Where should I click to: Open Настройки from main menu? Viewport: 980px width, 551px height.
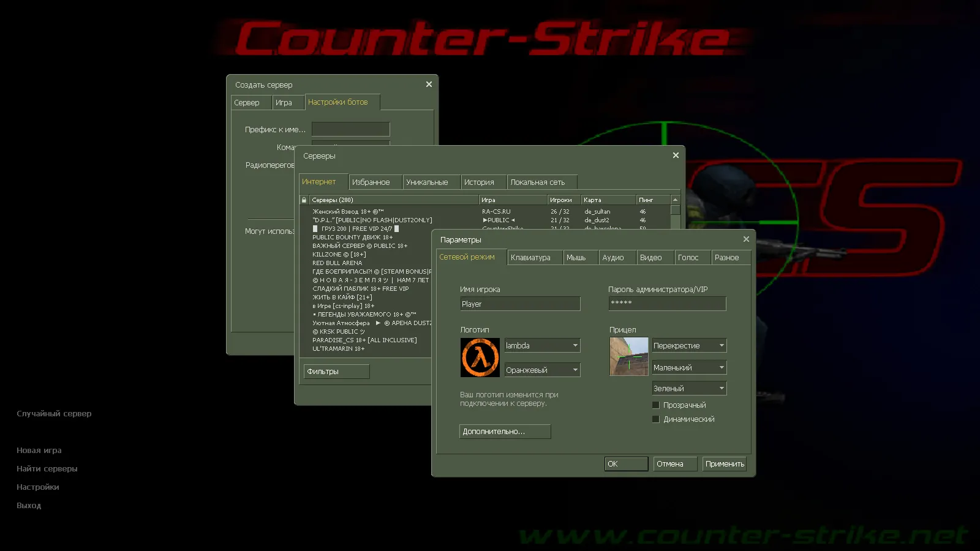coord(38,487)
